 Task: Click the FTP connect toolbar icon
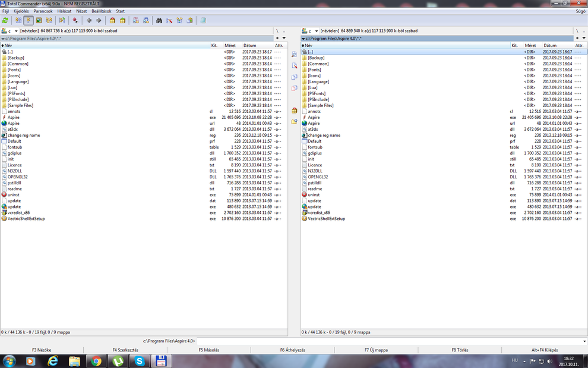[136, 20]
